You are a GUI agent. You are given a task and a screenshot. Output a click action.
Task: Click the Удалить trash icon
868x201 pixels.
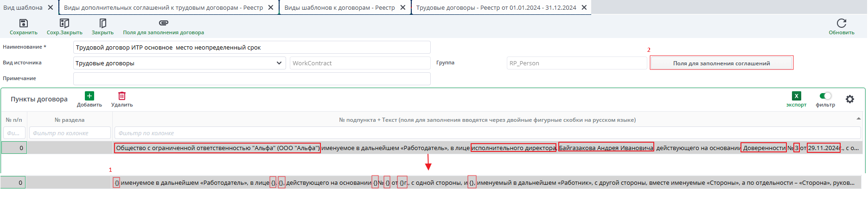click(122, 96)
